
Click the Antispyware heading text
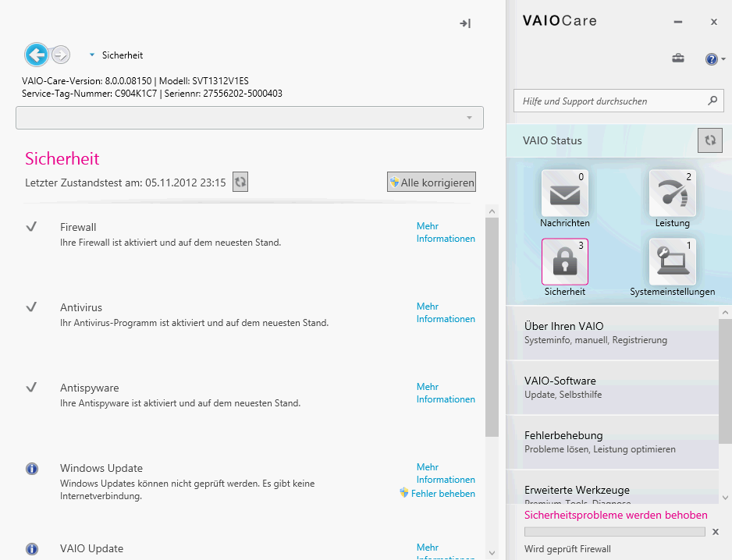[x=89, y=388]
